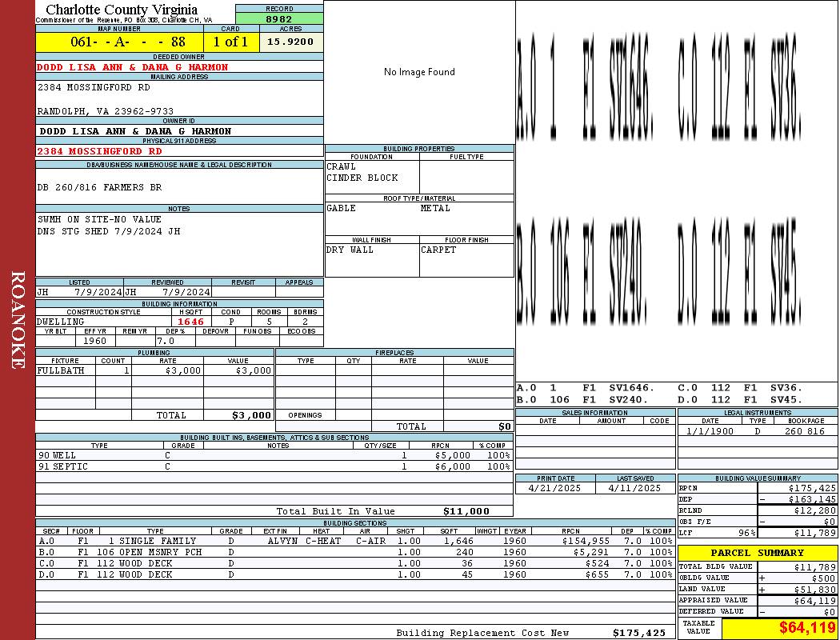Select the 91 SEPTIC built-in row
Screen dimensions: 840x640
[274, 467]
